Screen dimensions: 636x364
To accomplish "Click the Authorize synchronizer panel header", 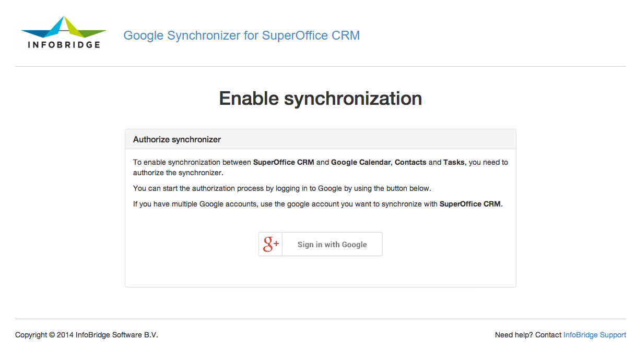I will (321, 139).
